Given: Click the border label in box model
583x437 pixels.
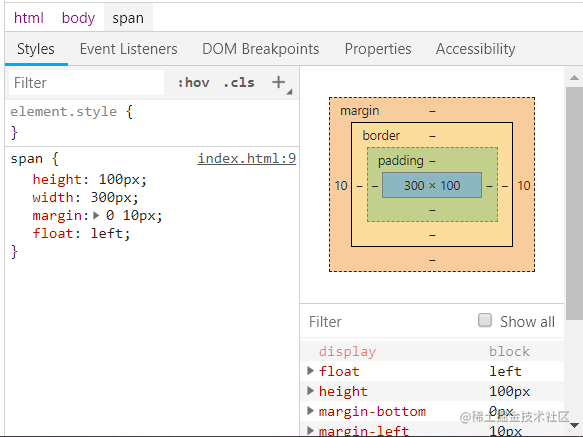Looking at the screenshot, I should 381,135.
